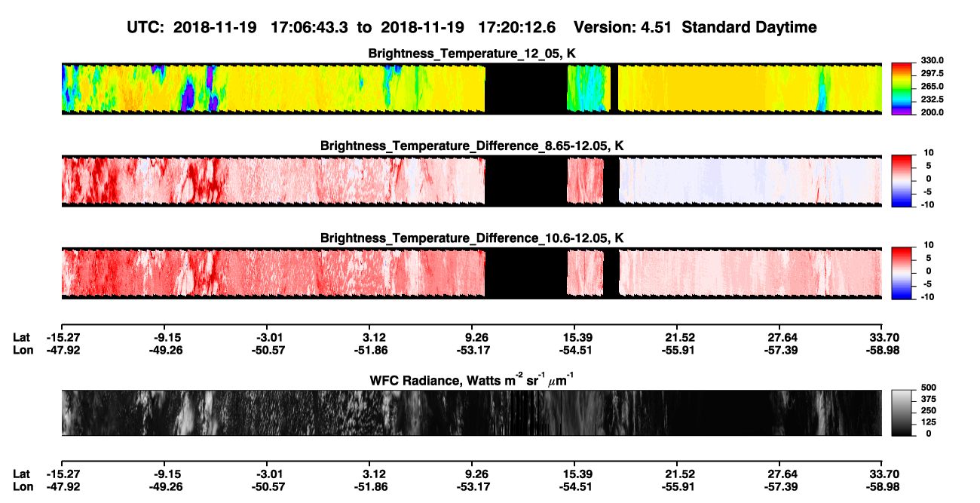980x503 pixels.
Task: Click the WFC Radiance panel title
Action: coord(472,379)
